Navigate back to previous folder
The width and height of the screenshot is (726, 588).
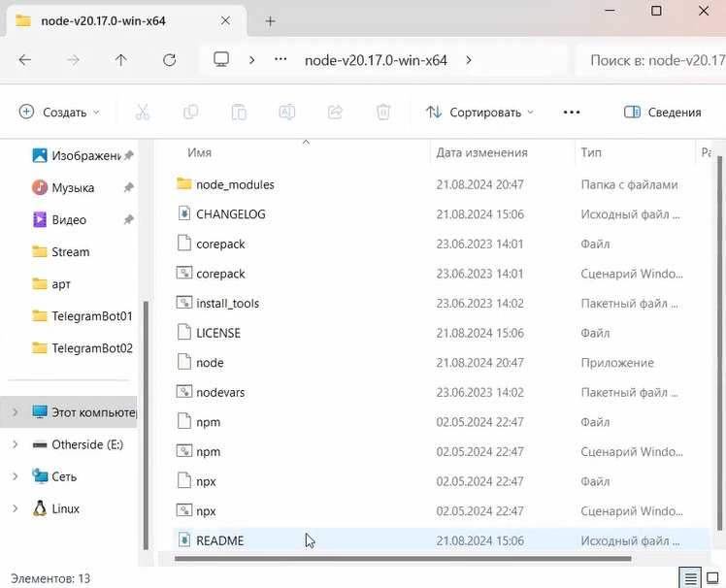(25, 60)
